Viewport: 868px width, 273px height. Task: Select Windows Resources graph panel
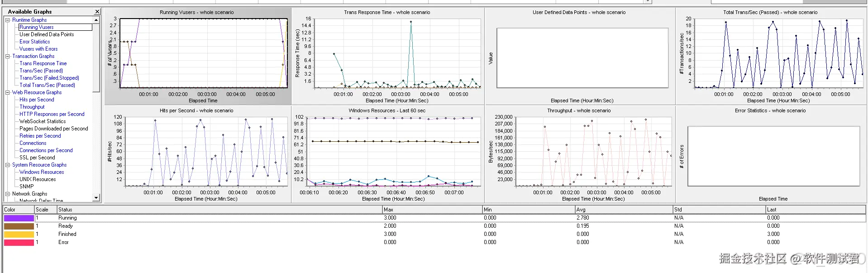[388, 154]
